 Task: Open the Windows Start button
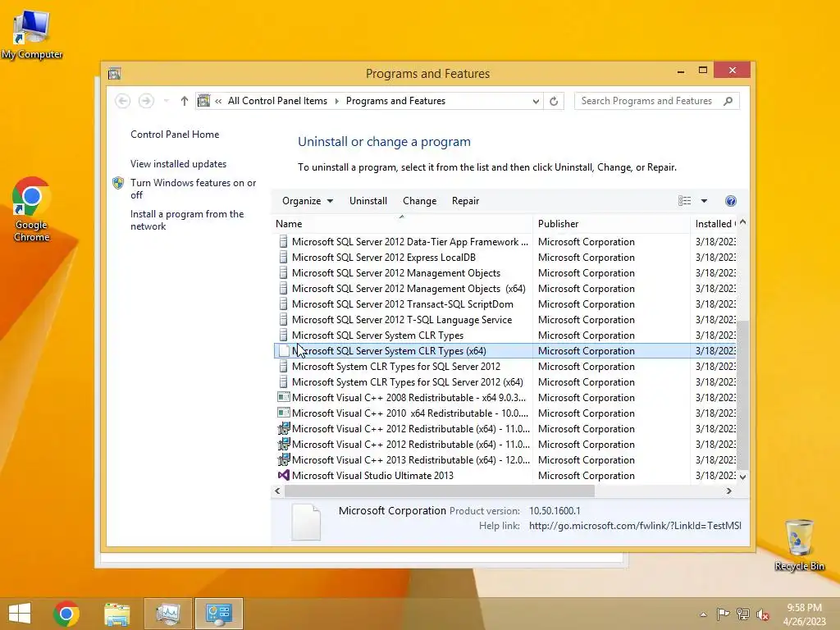tap(20, 614)
